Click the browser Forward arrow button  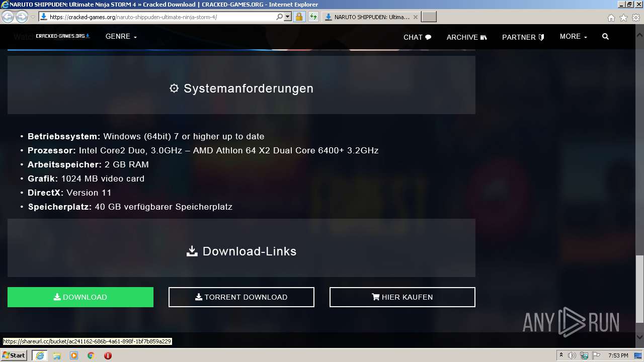(x=22, y=17)
